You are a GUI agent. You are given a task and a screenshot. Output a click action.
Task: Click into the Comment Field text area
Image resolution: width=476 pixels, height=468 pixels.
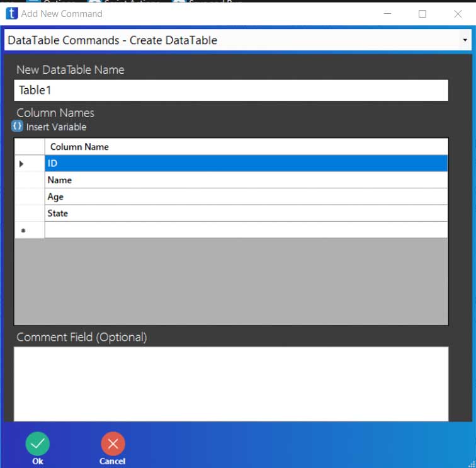[231, 384]
